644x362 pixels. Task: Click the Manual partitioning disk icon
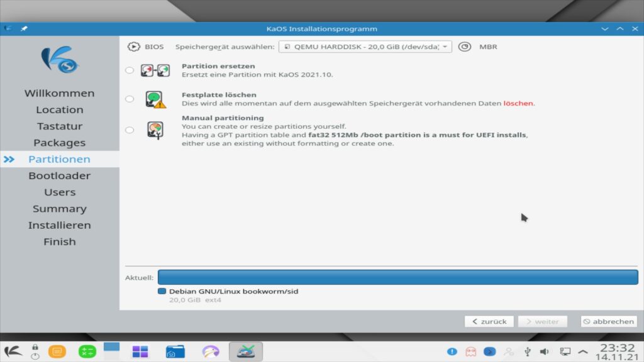155,131
